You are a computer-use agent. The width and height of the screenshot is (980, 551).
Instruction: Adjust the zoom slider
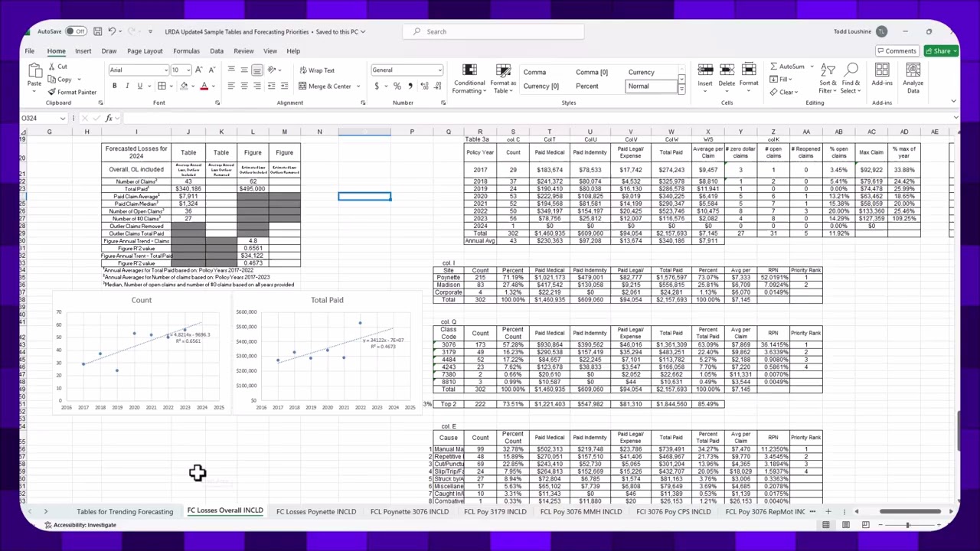(x=908, y=525)
